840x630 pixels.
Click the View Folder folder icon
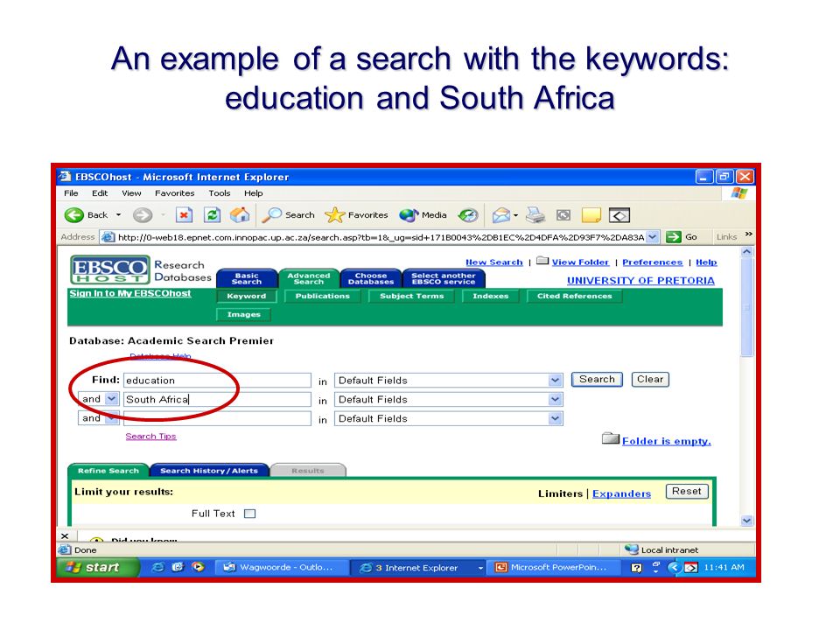point(542,261)
